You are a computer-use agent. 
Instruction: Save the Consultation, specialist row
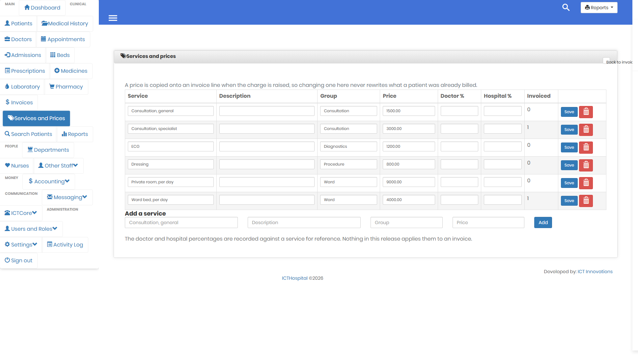point(569,130)
